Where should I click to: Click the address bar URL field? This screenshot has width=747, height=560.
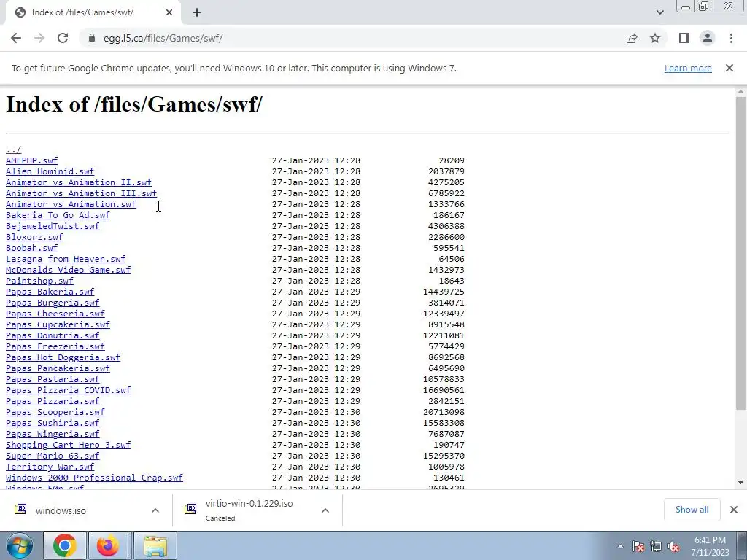tap(352, 38)
